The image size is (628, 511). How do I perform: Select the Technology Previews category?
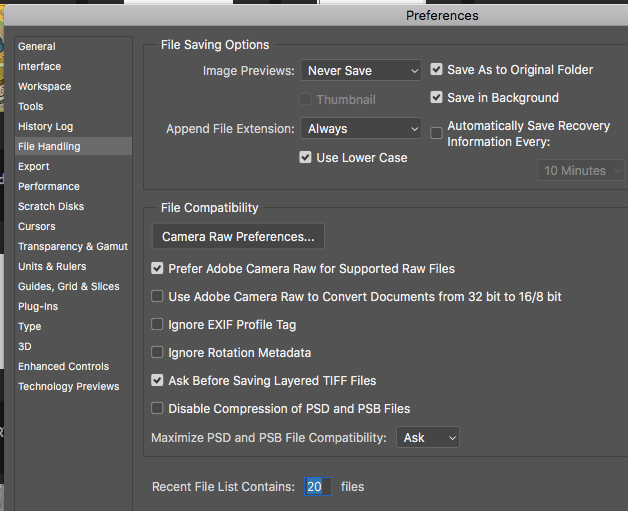[68, 387]
